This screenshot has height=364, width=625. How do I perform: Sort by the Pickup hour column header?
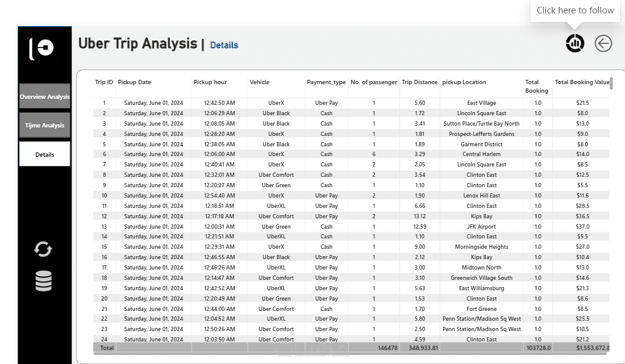tap(210, 82)
